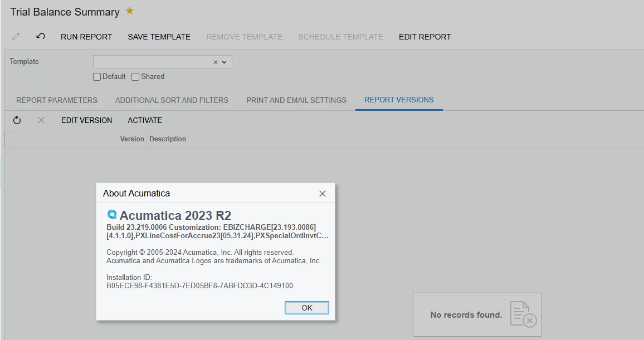Click the Template field label

[x=24, y=62]
